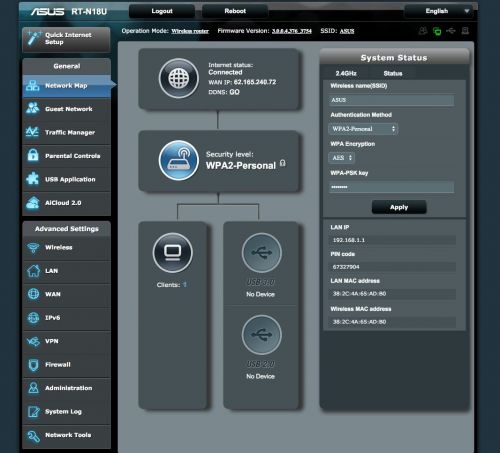Select the 2.4GHz tab
Screen dimensions: 500x453
click(x=346, y=74)
